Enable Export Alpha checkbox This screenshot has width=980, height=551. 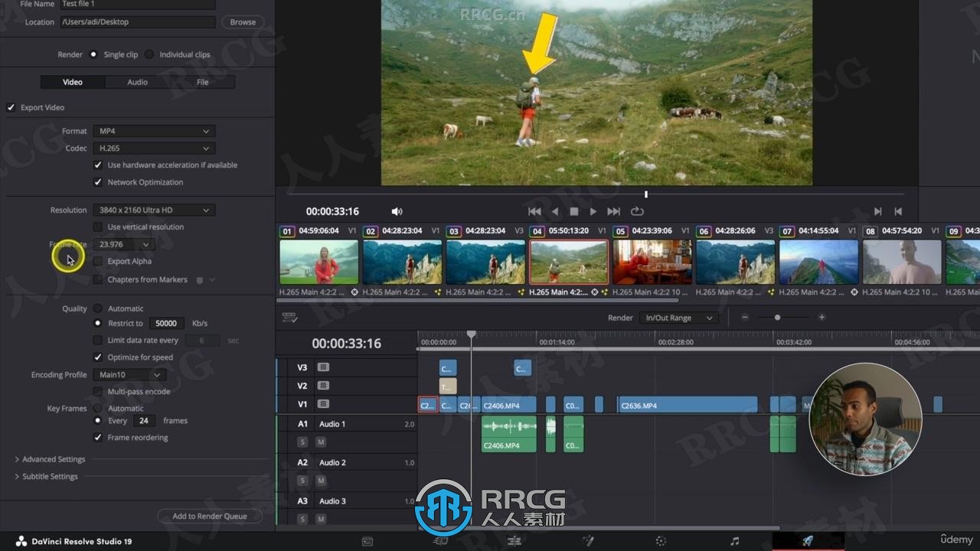click(x=97, y=261)
